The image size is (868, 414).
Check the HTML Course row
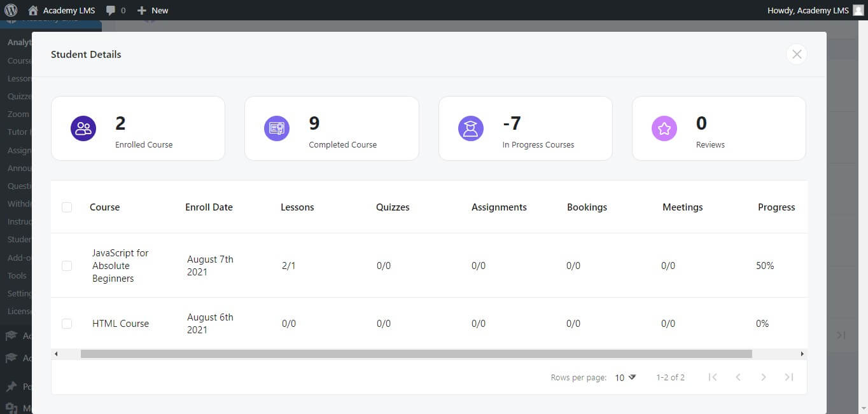[x=67, y=323]
